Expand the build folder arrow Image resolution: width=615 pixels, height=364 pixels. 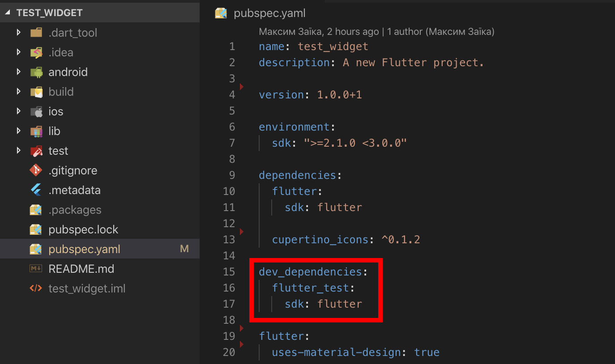click(x=18, y=92)
